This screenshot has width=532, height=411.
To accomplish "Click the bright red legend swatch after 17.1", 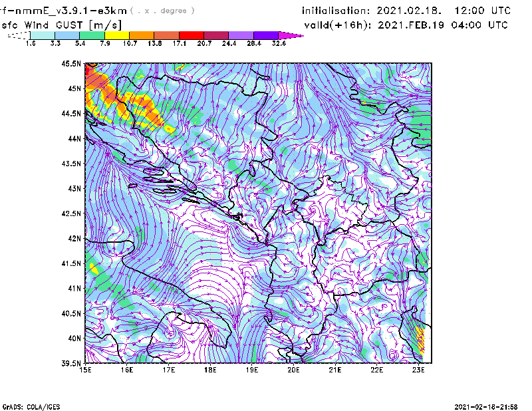I will pos(192,35).
